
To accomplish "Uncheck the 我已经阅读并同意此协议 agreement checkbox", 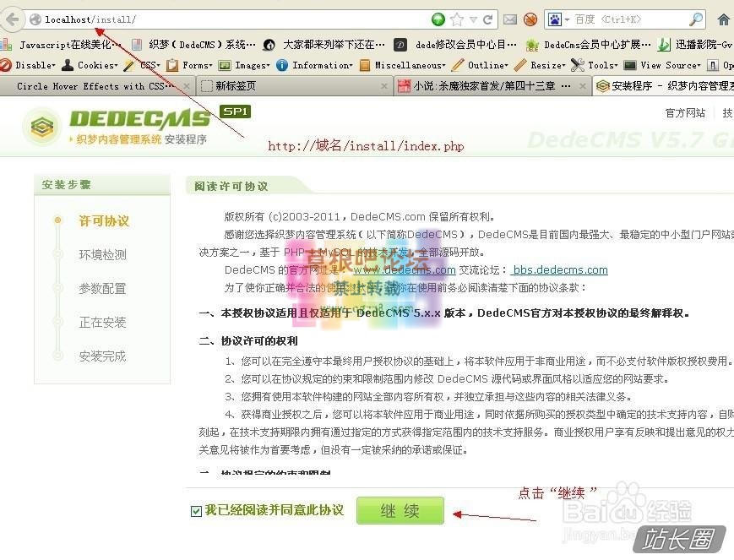I will pos(196,509).
